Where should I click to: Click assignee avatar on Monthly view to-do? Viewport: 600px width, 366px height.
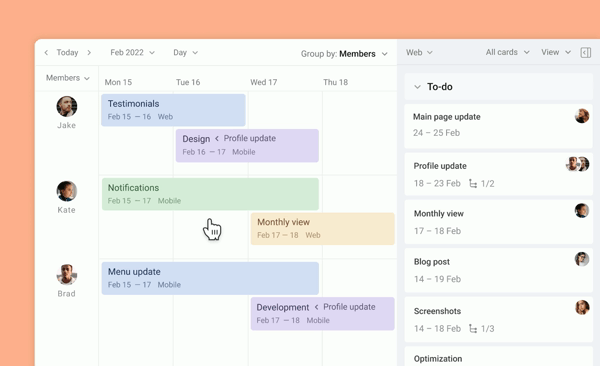(x=582, y=211)
